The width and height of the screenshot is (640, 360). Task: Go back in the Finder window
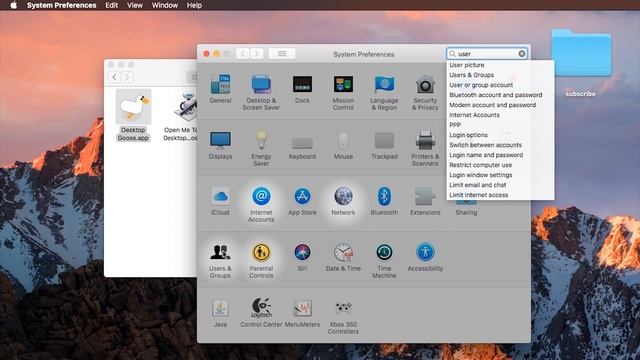(x=114, y=77)
